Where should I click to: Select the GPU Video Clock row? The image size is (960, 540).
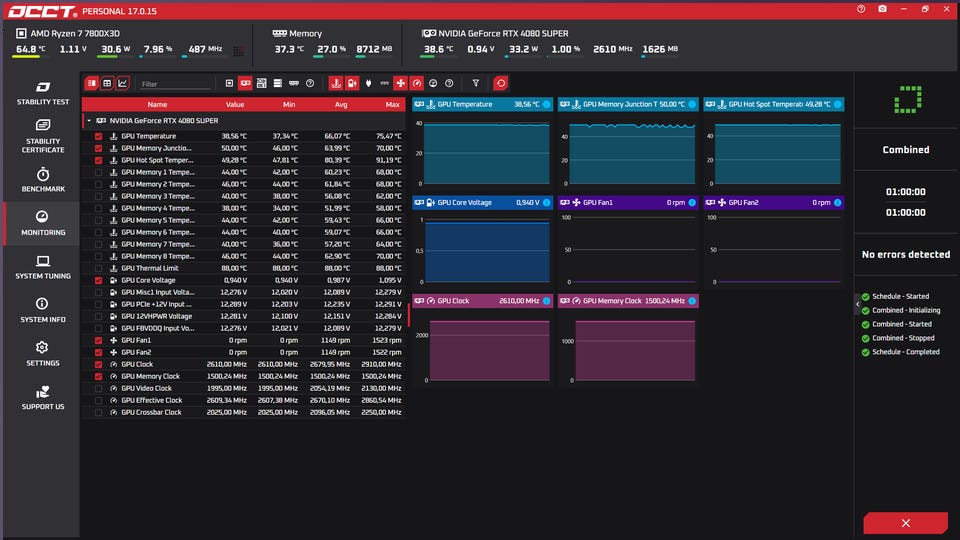(243, 388)
